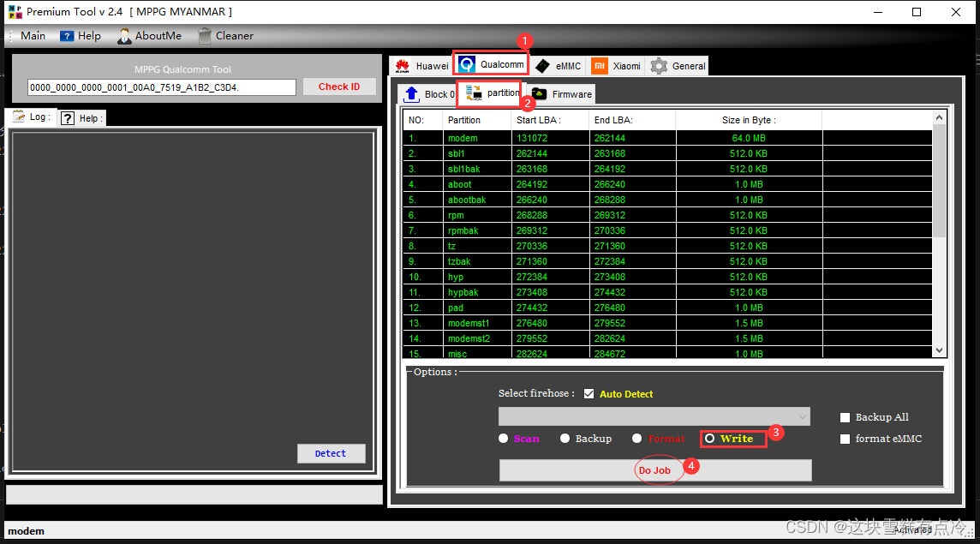Screen dimensions: 980x544
Task: Click the Cleaner trash can icon
Action: coord(205,36)
